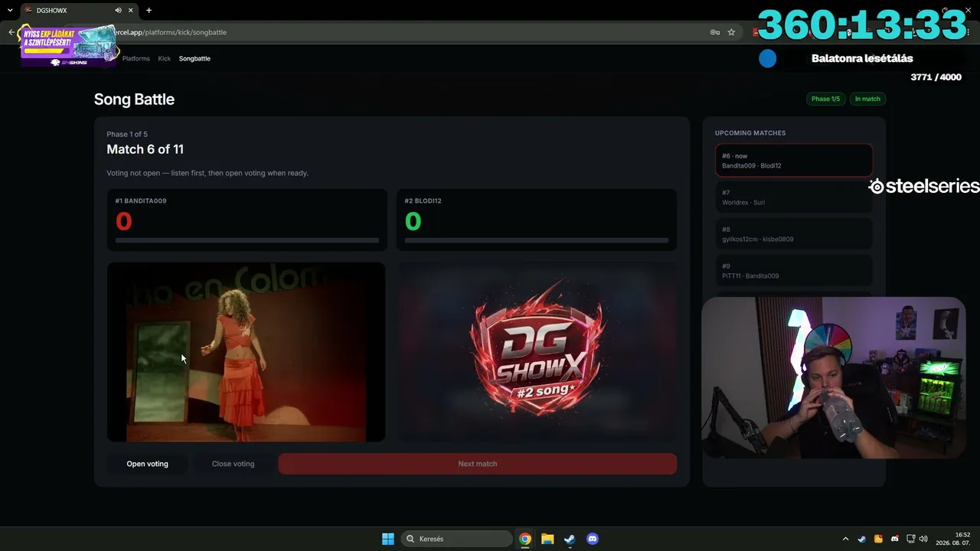Select the Songbattle breadcrumb item
This screenshot has height=551, width=980.
[x=194, y=58]
